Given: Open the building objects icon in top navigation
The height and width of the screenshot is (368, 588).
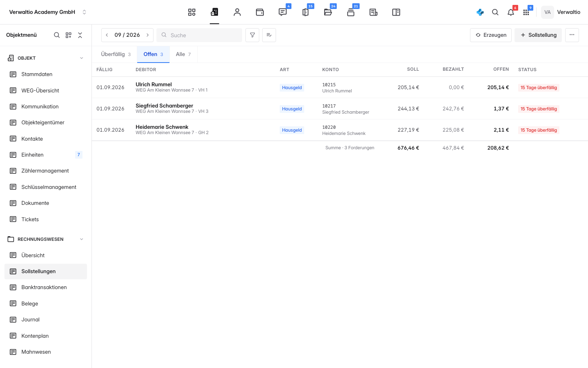Looking at the screenshot, I should 214,12.
